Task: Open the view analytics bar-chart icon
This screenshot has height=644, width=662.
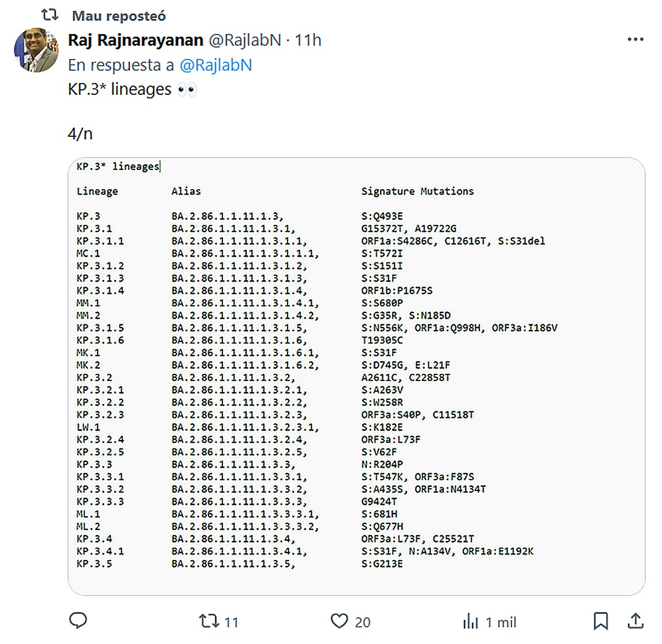Action: [471, 621]
